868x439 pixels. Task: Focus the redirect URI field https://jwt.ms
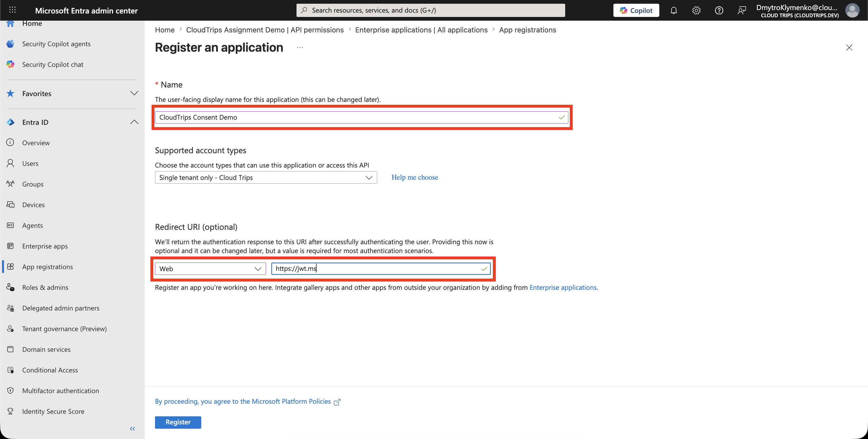pyautogui.click(x=381, y=269)
